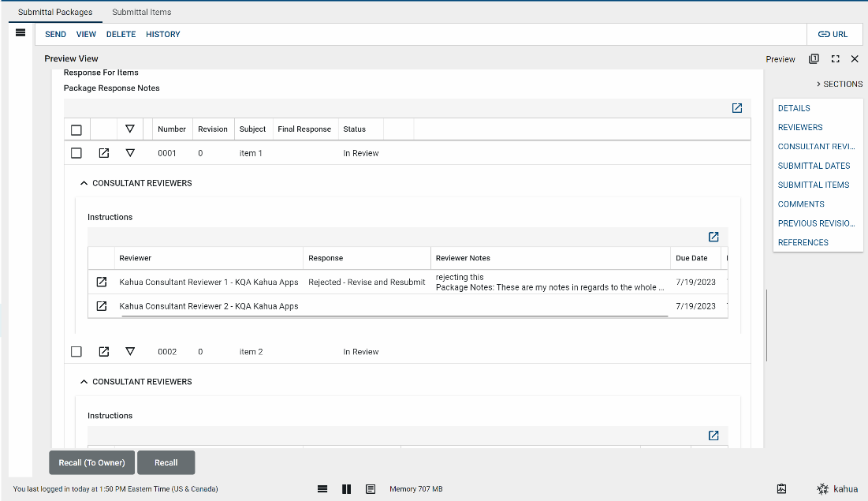The width and height of the screenshot is (868, 501).
Task: Switch to the Submittal Items tab
Action: coord(141,12)
